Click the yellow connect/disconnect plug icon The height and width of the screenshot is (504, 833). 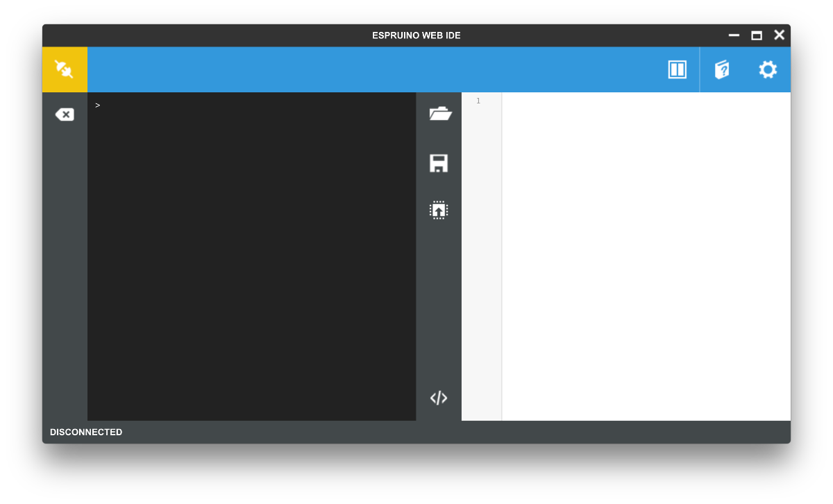tap(65, 69)
